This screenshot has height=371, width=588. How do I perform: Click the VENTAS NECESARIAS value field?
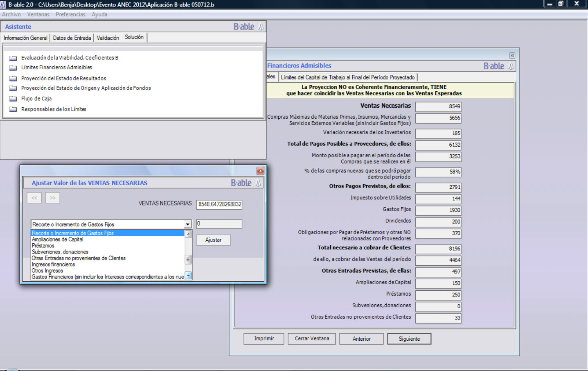(219, 204)
